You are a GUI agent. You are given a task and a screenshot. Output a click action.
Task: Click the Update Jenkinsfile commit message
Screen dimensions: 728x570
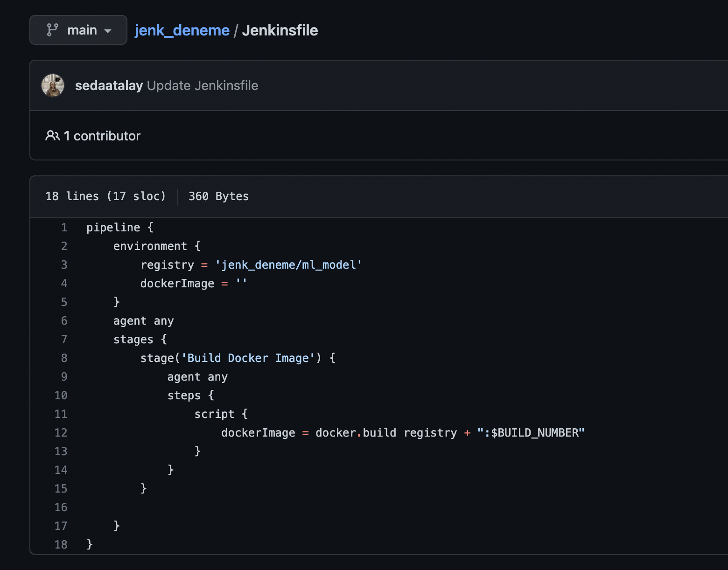coord(203,86)
